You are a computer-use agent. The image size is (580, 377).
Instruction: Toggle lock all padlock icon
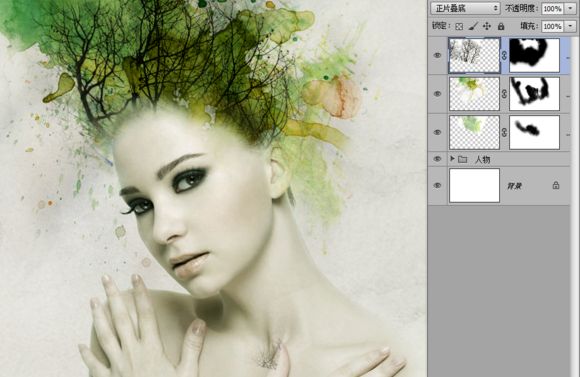(501, 26)
